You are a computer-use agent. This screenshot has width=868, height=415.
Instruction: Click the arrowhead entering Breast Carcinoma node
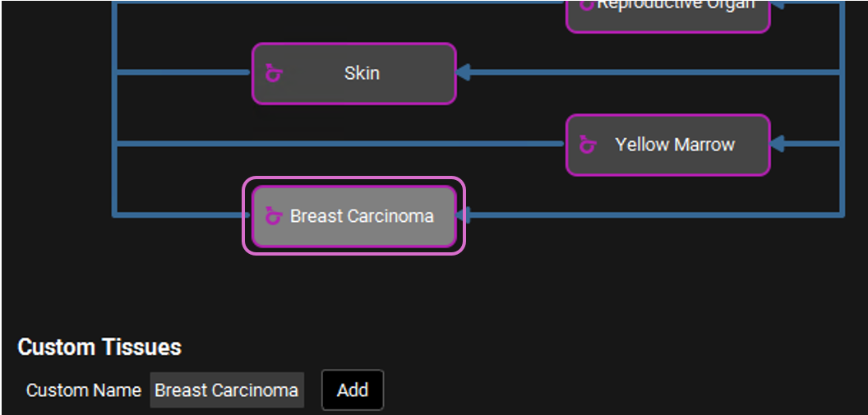[x=464, y=216]
